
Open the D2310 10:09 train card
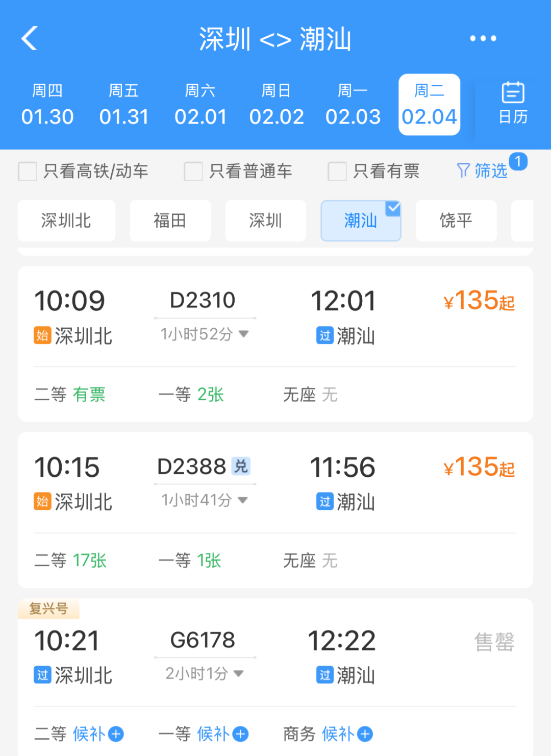(275, 344)
